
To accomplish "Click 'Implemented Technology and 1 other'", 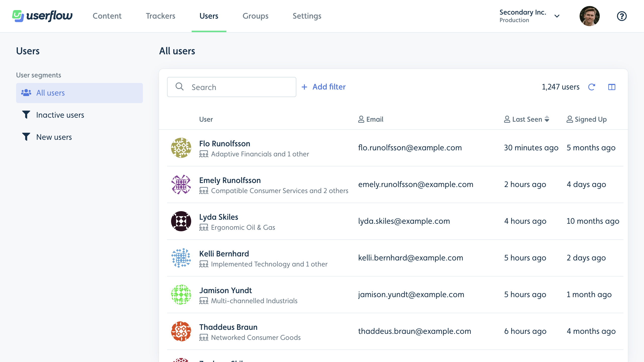I will [269, 264].
